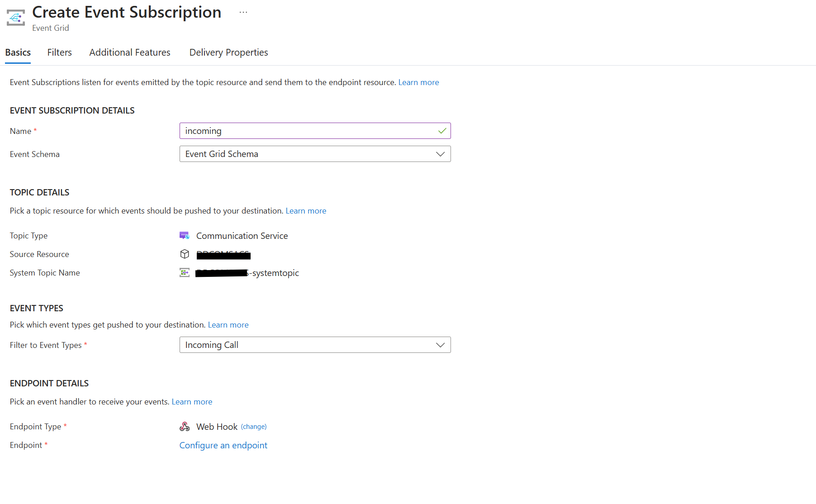
Task: Open Learn more link under Endpoint Details
Action: pyautogui.click(x=192, y=402)
